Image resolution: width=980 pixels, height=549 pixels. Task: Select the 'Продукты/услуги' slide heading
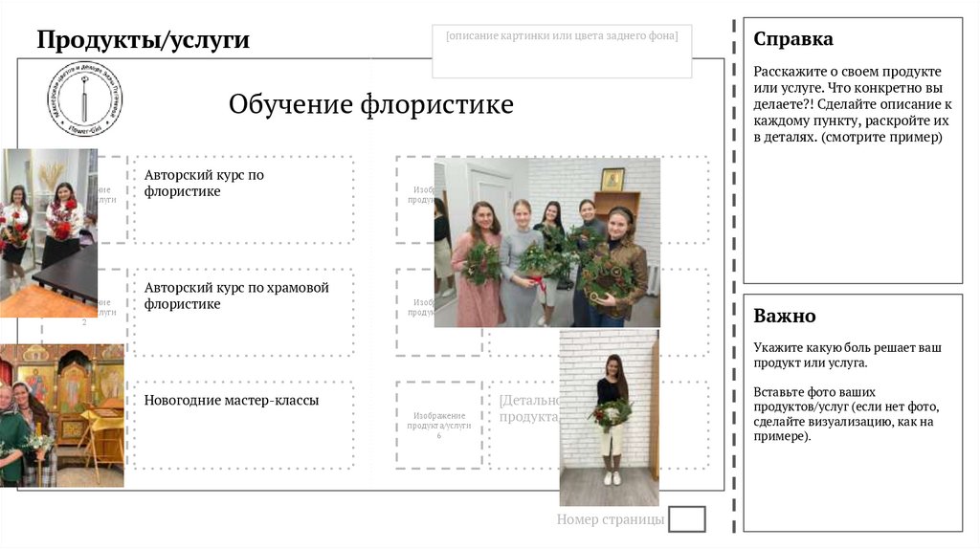click(x=144, y=39)
